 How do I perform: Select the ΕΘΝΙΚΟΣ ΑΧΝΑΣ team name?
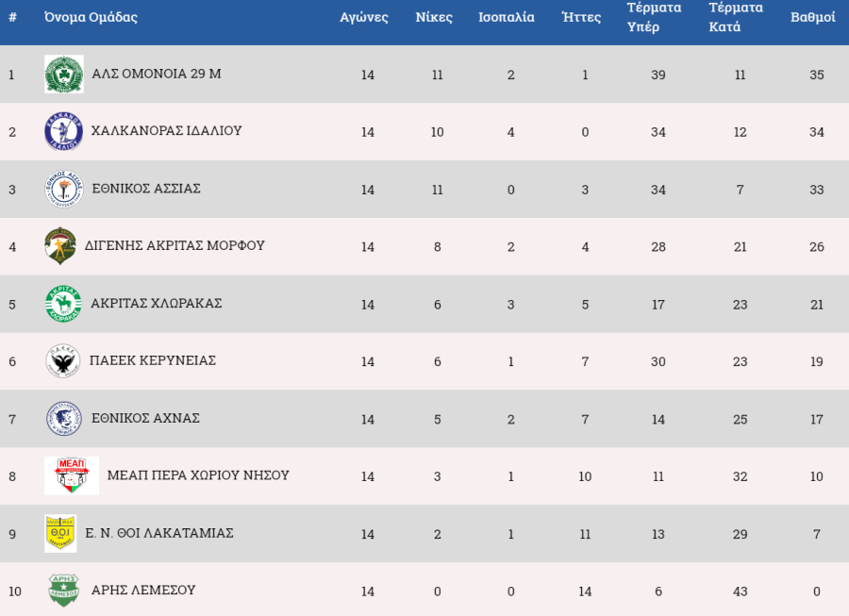pos(145,419)
